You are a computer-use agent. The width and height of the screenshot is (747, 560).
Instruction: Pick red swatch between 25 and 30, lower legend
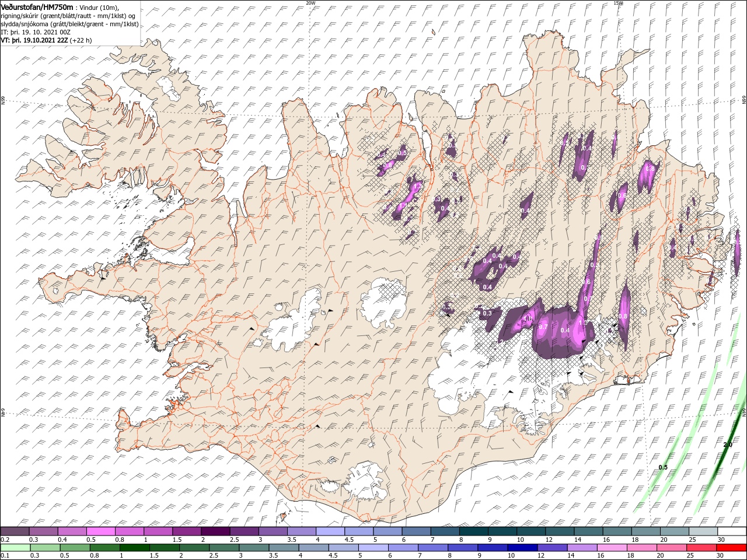[701, 548]
